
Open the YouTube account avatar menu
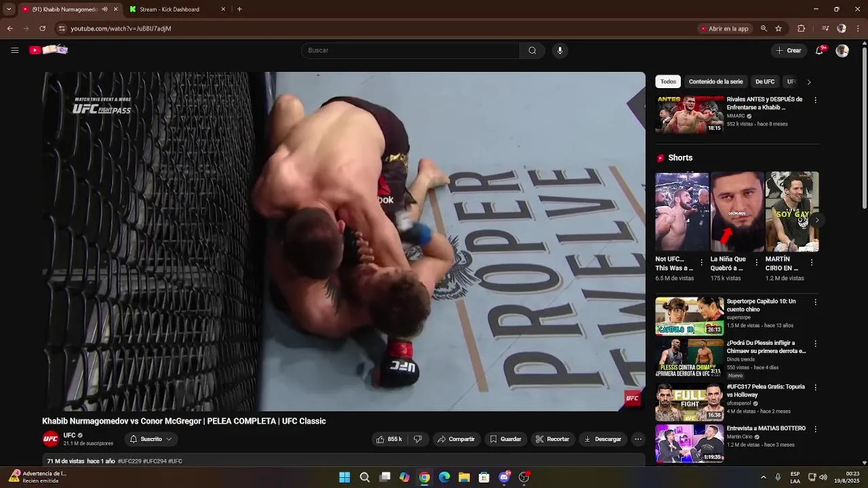point(842,51)
